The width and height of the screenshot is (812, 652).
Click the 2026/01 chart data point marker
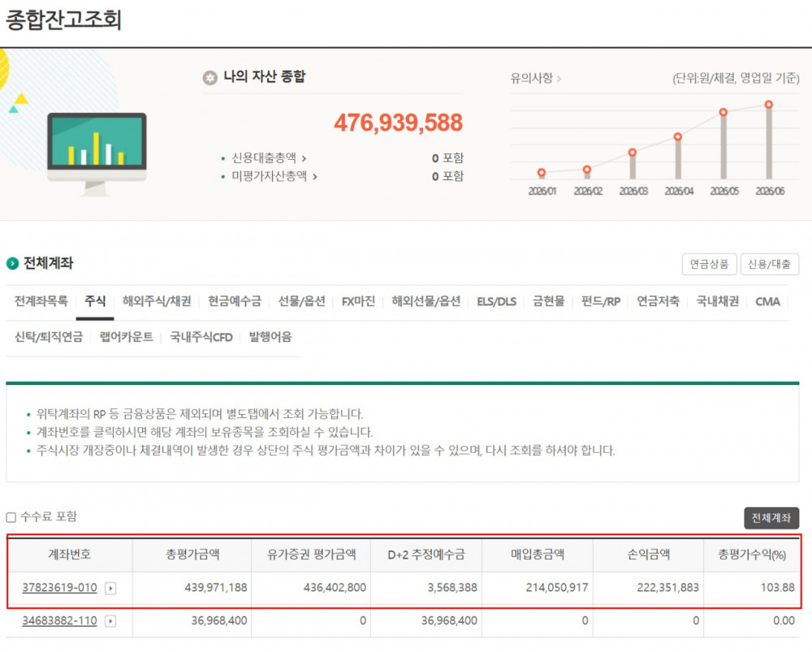(x=541, y=172)
